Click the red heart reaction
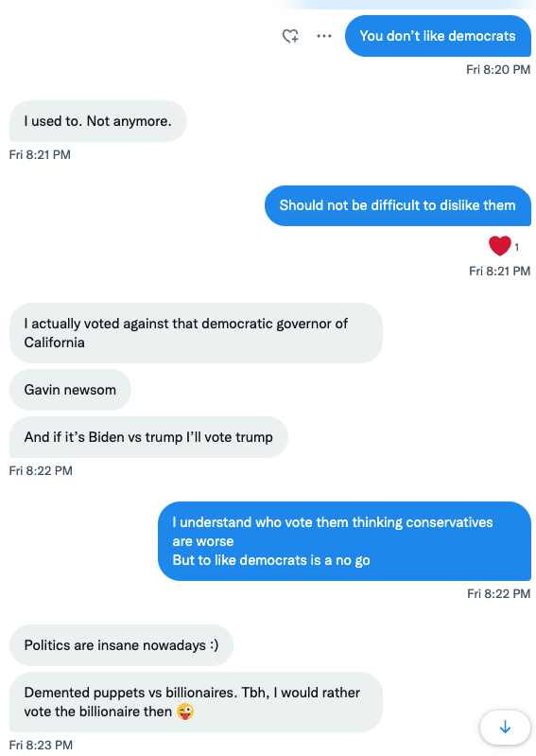This screenshot has height=756, width=536. (500, 246)
